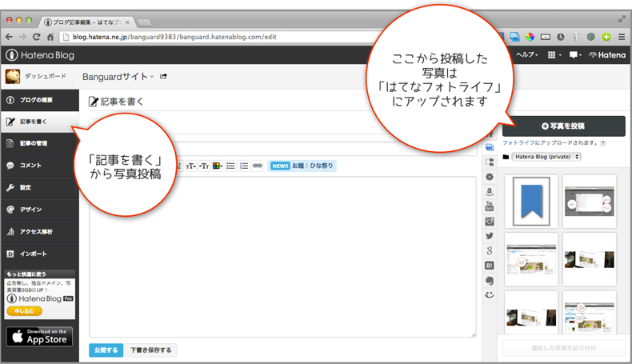The height and width of the screenshot is (364, 632).
Task: Select 設定 in the sidebar
Action: (x=40, y=188)
